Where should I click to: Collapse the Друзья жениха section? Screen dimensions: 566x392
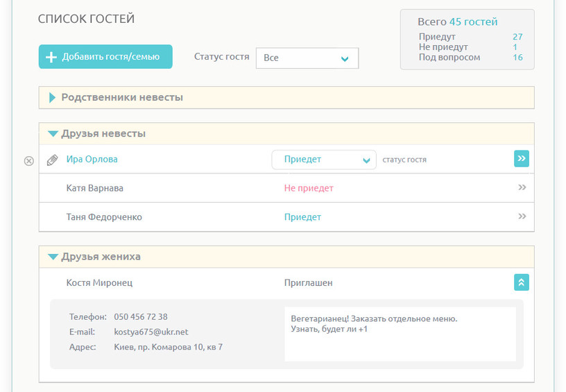53,257
